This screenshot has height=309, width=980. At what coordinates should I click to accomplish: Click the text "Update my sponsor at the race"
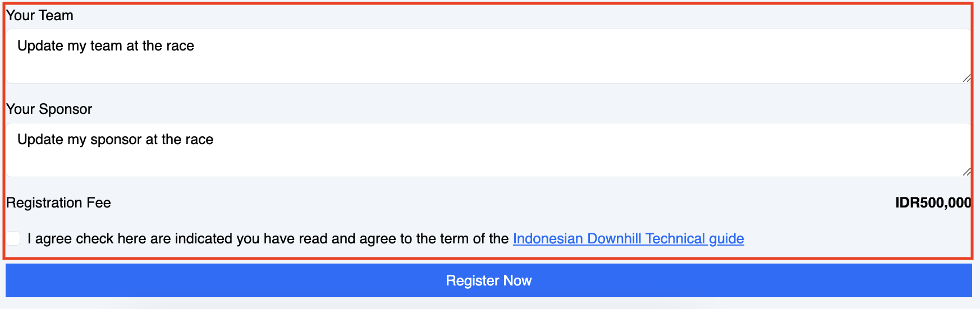point(115,140)
